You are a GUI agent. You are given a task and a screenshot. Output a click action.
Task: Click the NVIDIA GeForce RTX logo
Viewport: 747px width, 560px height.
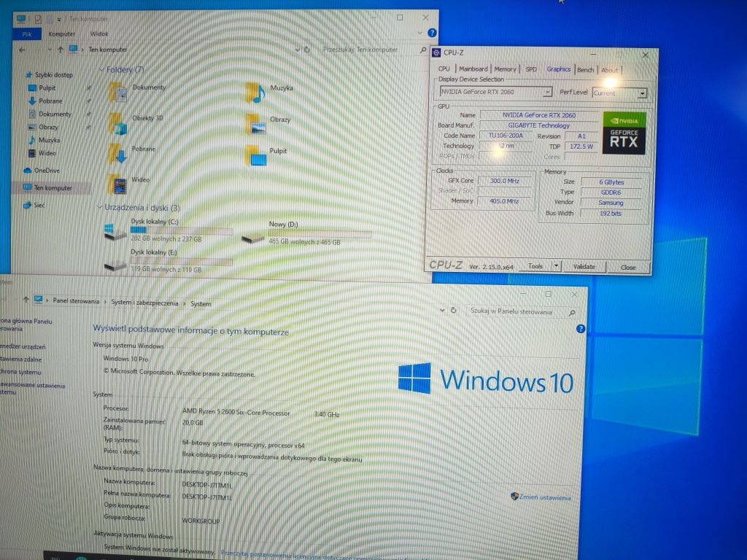(624, 133)
